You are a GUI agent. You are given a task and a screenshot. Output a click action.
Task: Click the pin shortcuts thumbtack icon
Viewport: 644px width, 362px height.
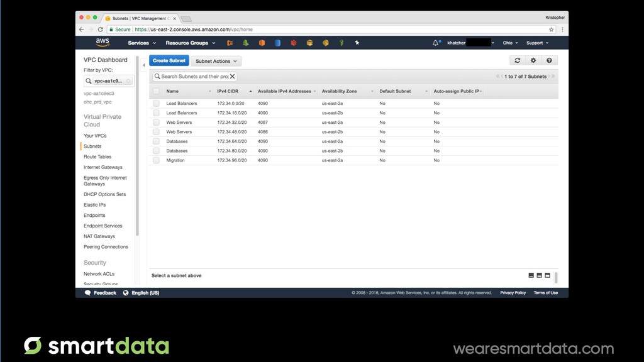(357, 43)
